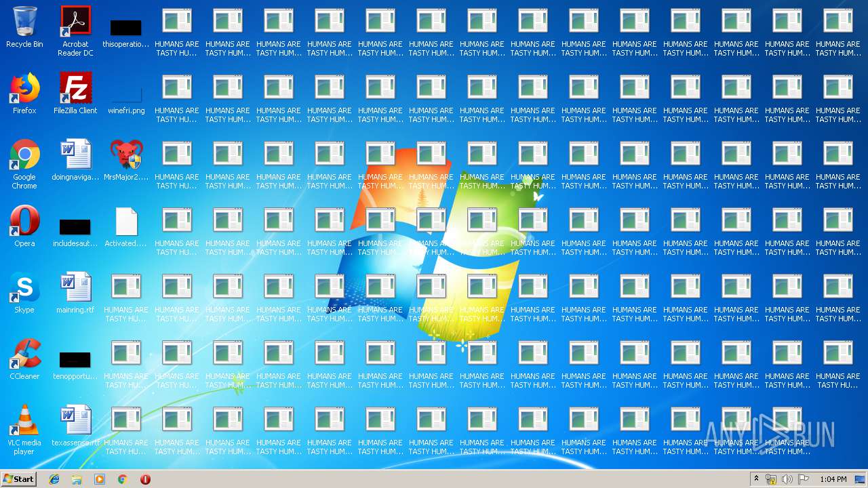
Task: Open Windows Explorer from taskbar
Action: click(x=77, y=479)
